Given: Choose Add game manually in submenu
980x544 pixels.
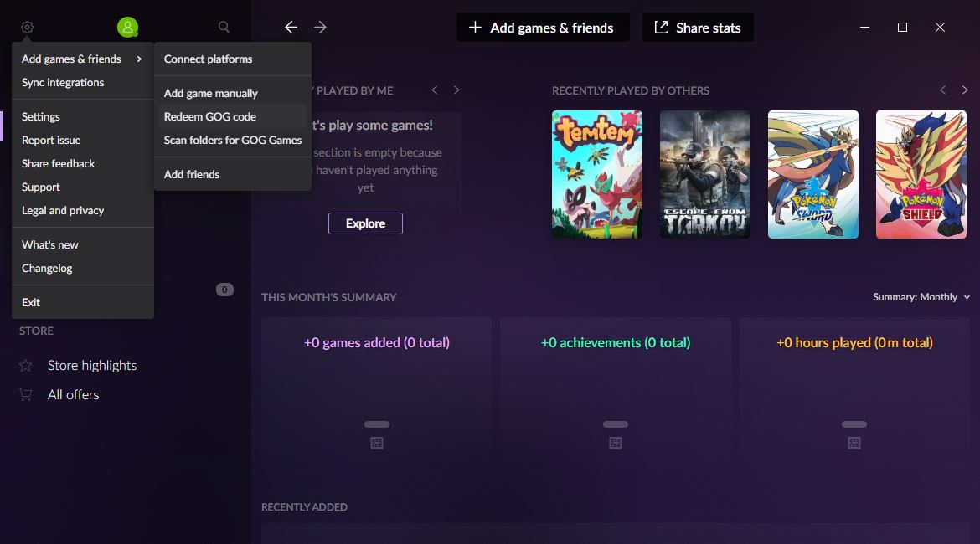Looking at the screenshot, I should 233,93.
